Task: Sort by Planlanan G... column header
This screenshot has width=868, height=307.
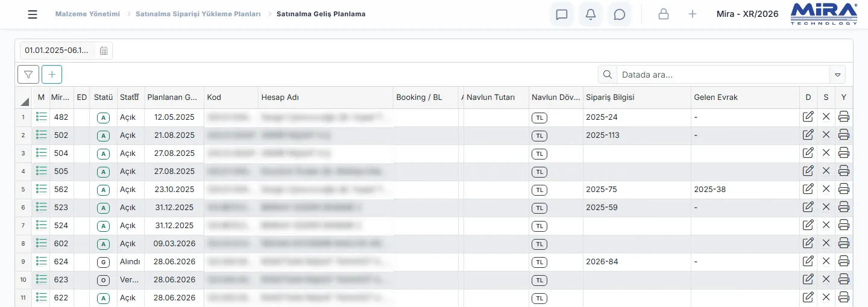Action: tap(174, 97)
